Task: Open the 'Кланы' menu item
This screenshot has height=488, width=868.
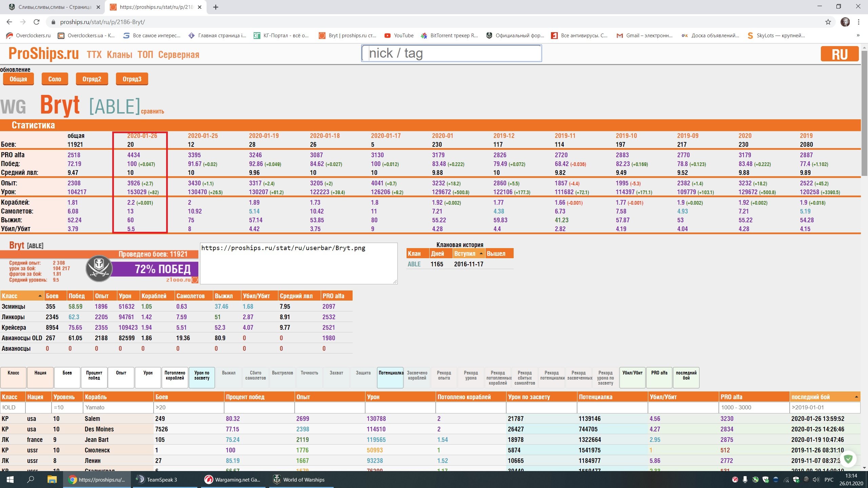Action: pyautogui.click(x=119, y=55)
